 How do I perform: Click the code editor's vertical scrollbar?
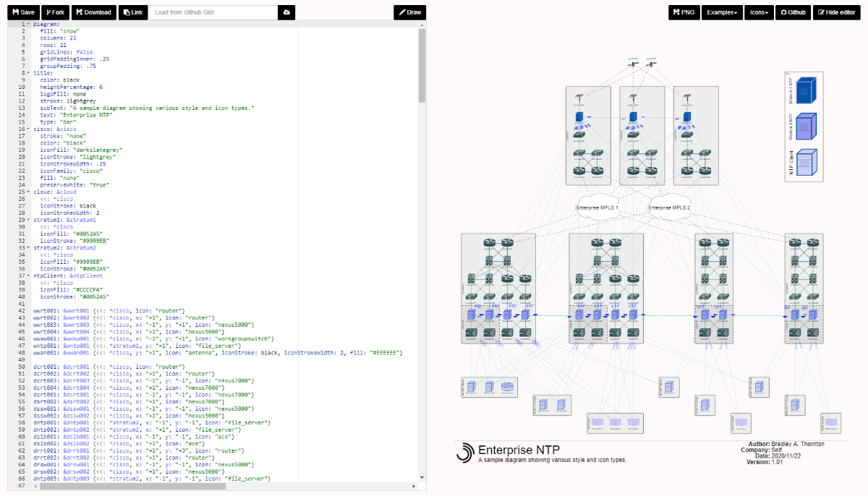422,65
